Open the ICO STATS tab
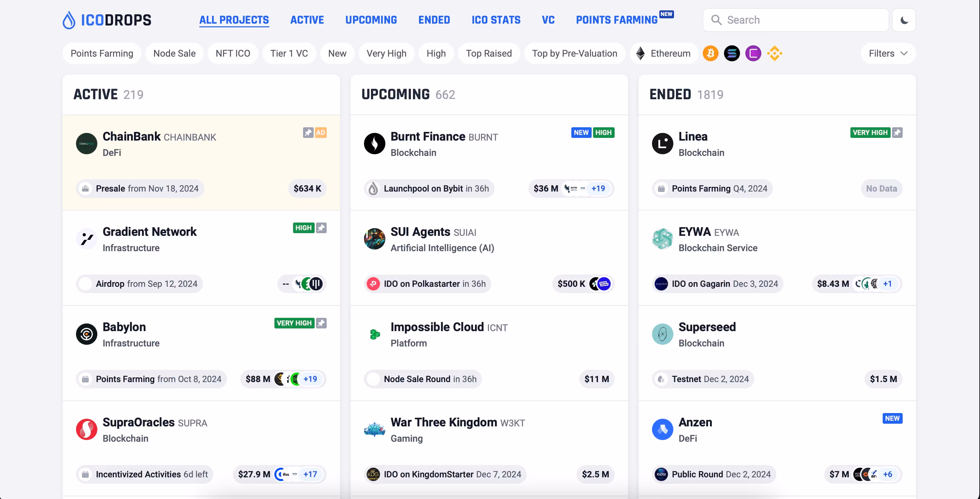 coord(496,20)
